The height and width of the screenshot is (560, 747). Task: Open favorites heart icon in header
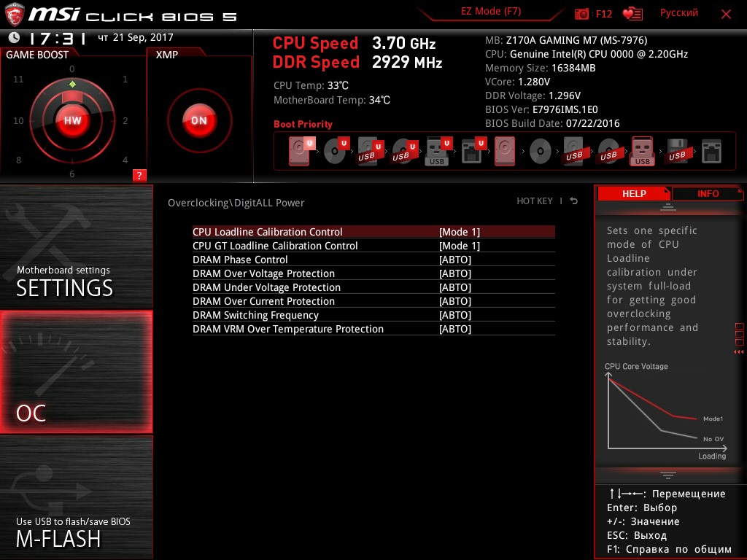[x=632, y=14]
